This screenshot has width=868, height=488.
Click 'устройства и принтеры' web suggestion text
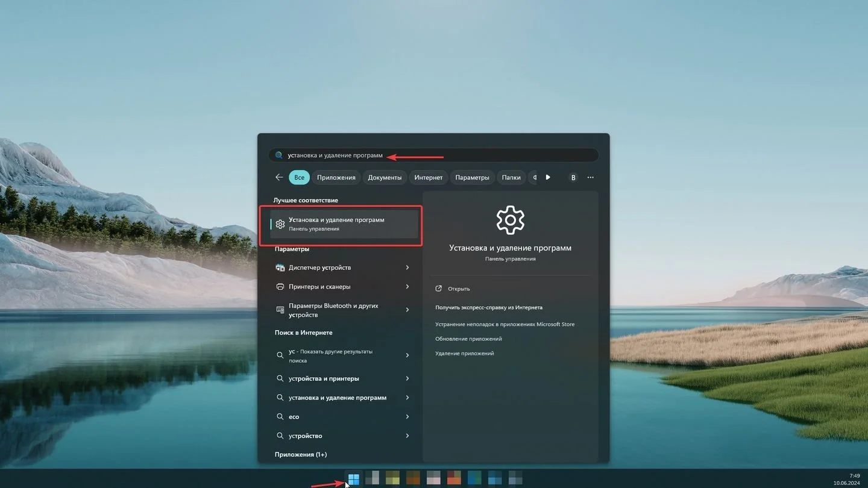[x=324, y=378]
